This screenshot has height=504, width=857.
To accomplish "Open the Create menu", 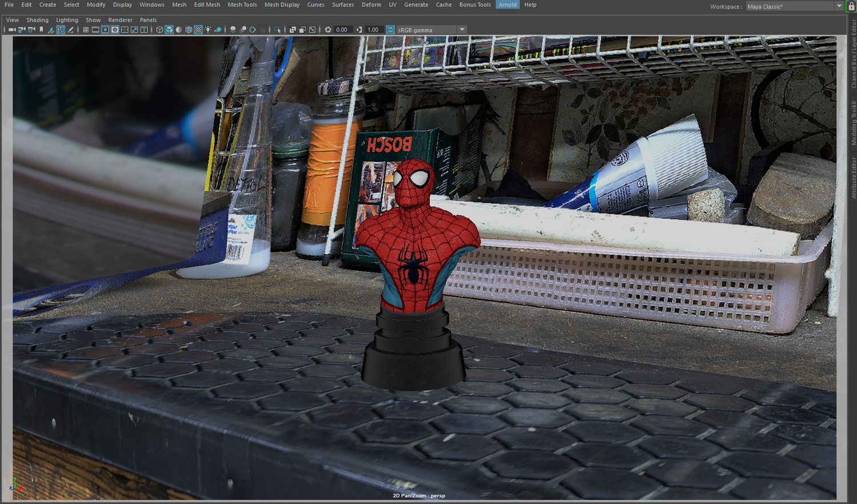I will (x=48, y=5).
